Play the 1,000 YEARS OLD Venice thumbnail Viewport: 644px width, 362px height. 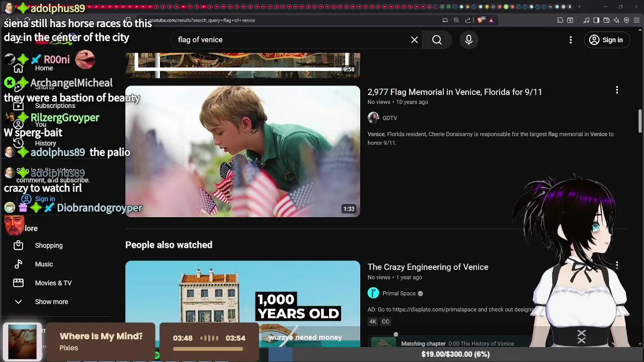tap(243, 304)
